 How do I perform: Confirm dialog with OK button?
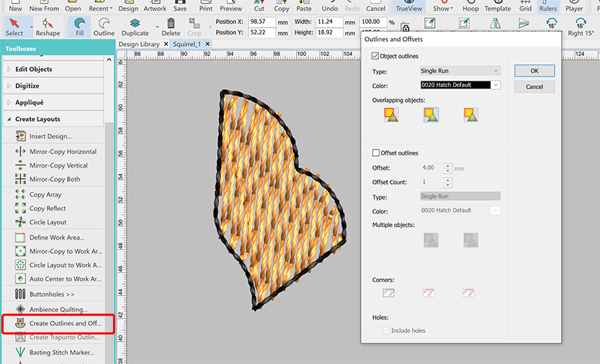[x=534, y=70]
